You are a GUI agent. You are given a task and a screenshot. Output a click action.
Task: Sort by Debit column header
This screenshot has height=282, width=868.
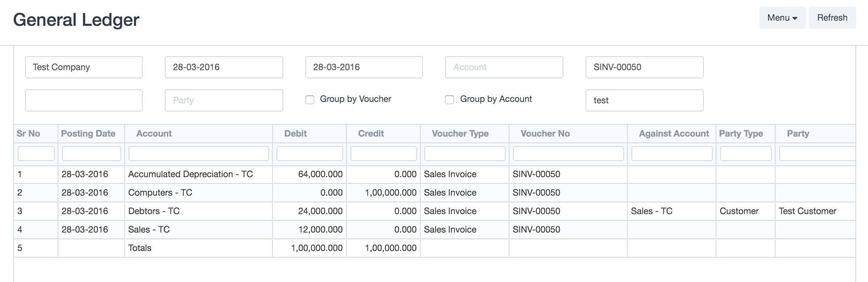coord(295,134)
